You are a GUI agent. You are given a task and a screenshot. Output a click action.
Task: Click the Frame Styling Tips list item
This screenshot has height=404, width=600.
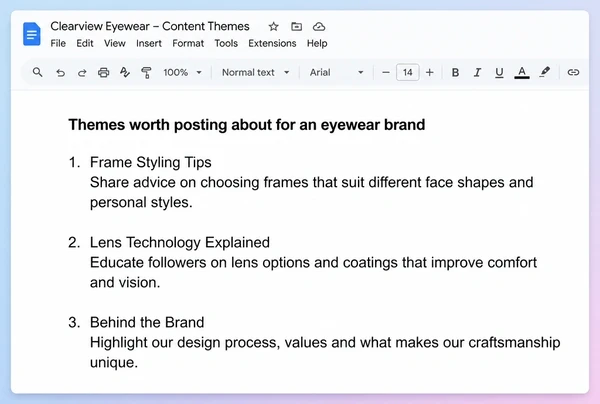coord(150,162)
